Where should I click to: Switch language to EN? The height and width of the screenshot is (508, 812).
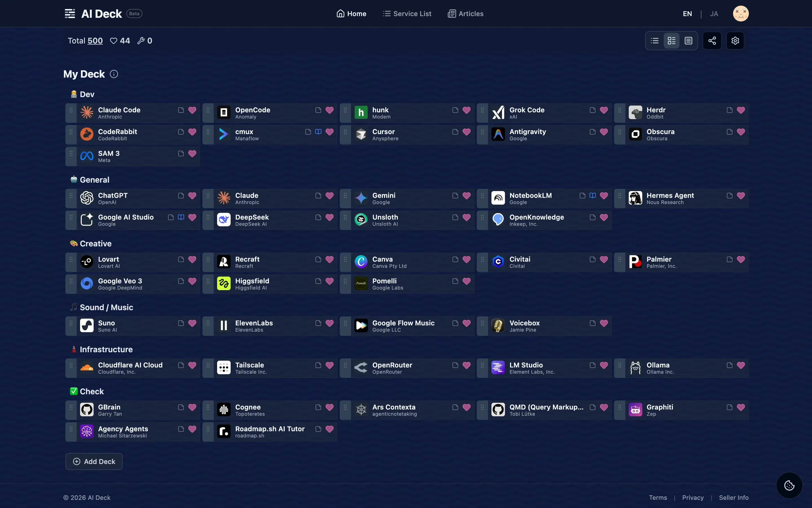(687, 14)
